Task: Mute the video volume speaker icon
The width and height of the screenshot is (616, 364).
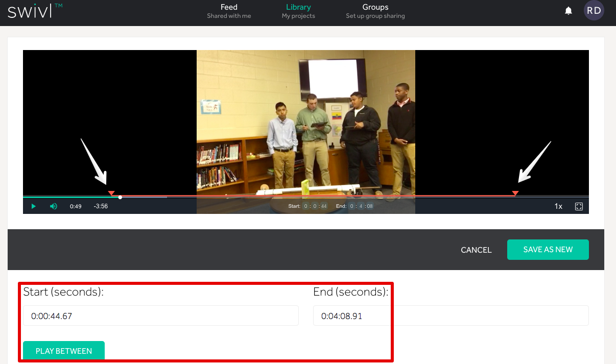Action: [54, 206]
